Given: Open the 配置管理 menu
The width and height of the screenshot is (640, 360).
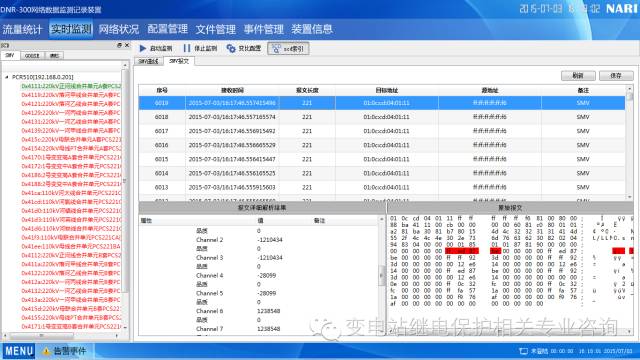Looking at the screenshot, I should point(167,29).
